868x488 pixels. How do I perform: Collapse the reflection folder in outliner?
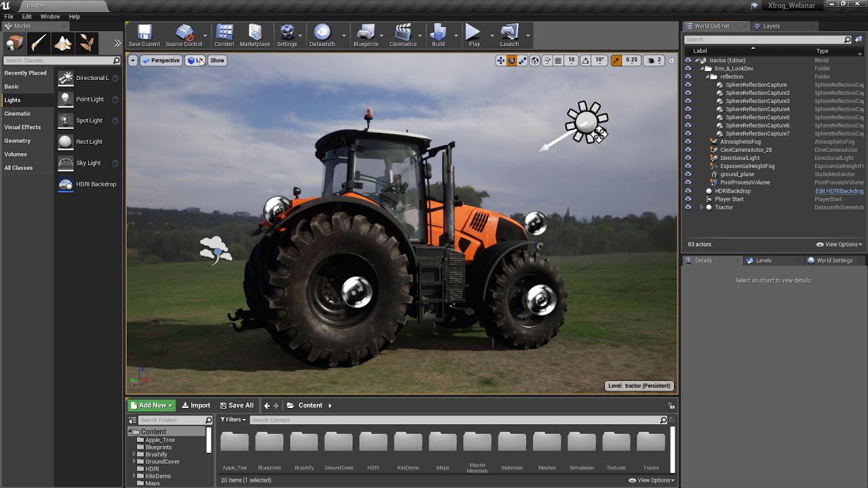(707, 77)
